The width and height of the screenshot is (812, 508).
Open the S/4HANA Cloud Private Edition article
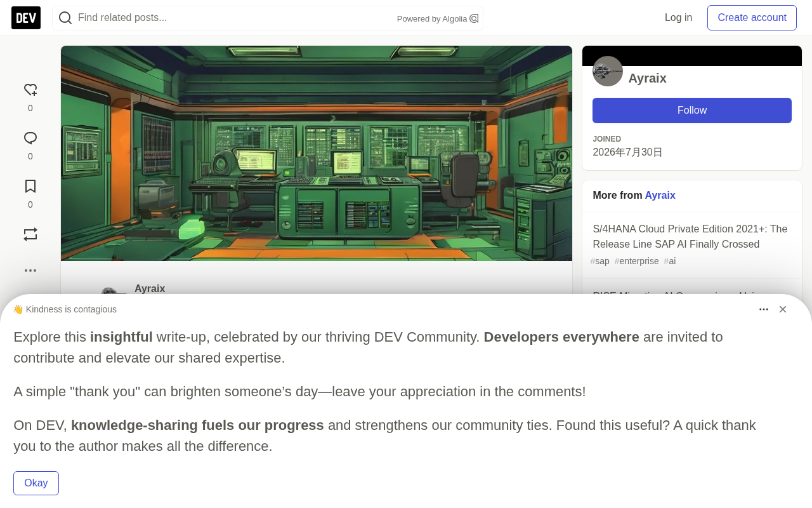coord(691,236)
